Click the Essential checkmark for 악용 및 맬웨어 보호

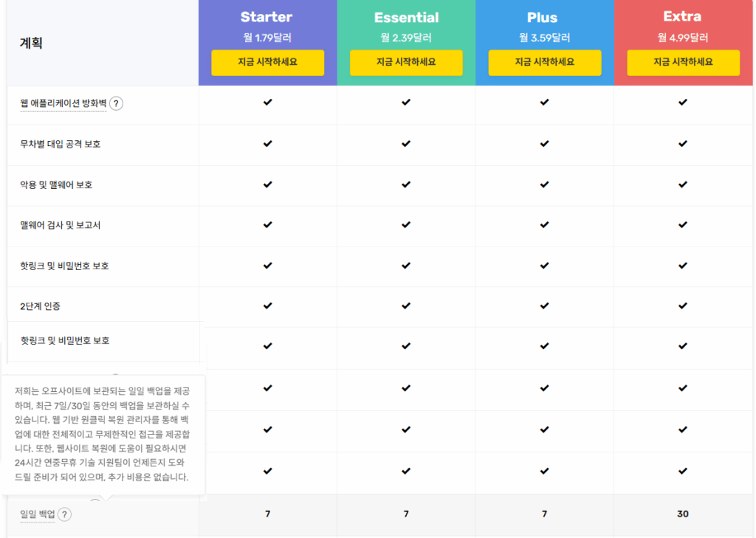point(405,186)
